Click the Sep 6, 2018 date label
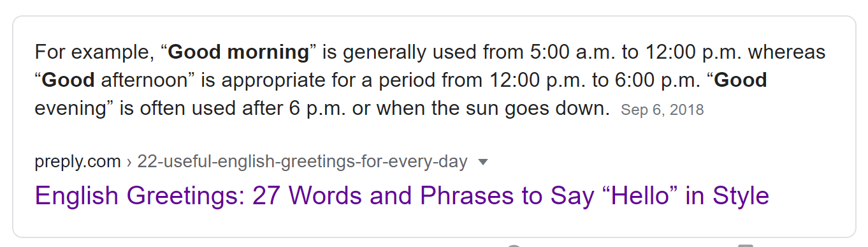Image resolution: width=868 pixels, height=247 pixels. 662,110
